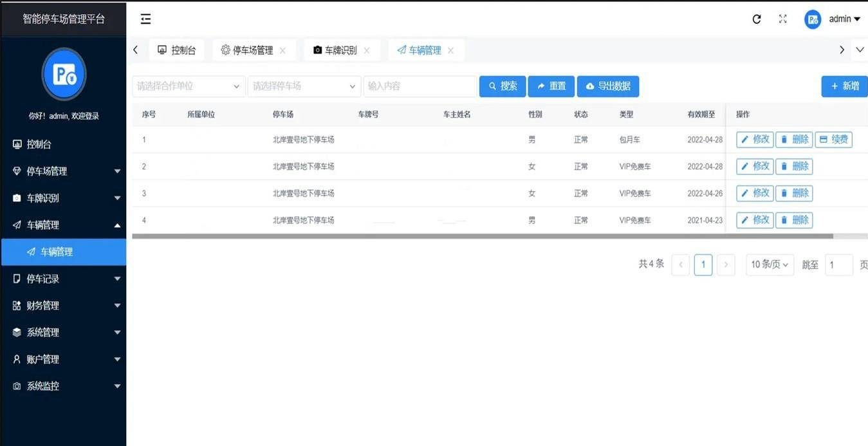This screenshot has width=868, height=446.
Task: Click the 搜索 button
Action: [503, 86]
